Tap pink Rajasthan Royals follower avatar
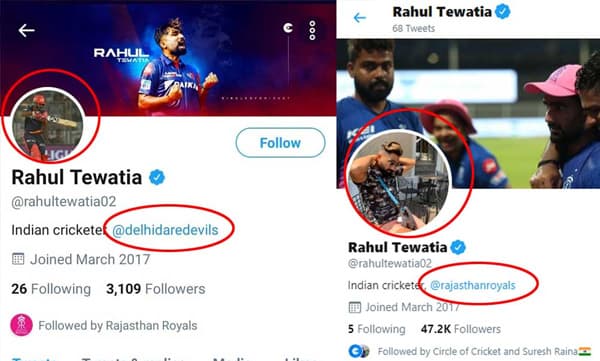 click(x=21, y=325)
